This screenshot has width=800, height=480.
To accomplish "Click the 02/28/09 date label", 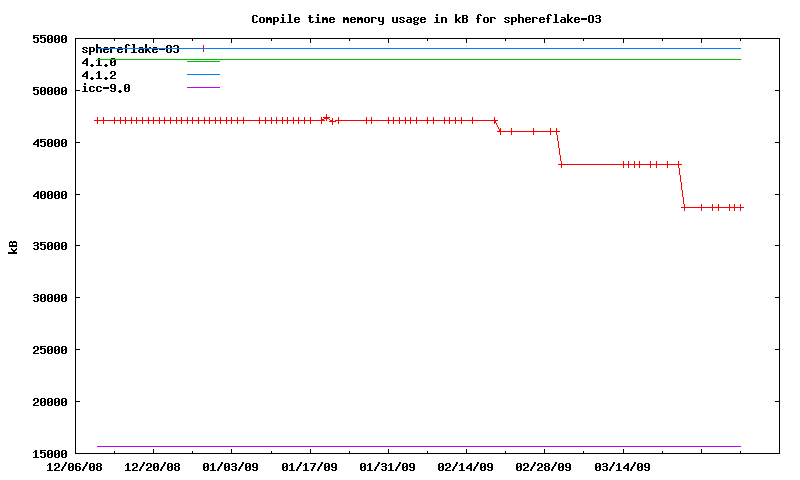I will [543, 466].
